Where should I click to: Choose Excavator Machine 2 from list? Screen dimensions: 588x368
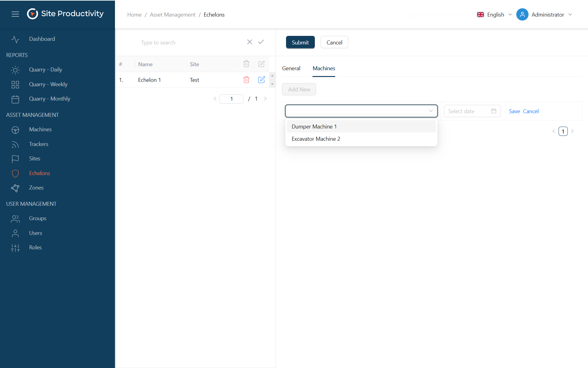pyautogui.click(x=316, y=139)
